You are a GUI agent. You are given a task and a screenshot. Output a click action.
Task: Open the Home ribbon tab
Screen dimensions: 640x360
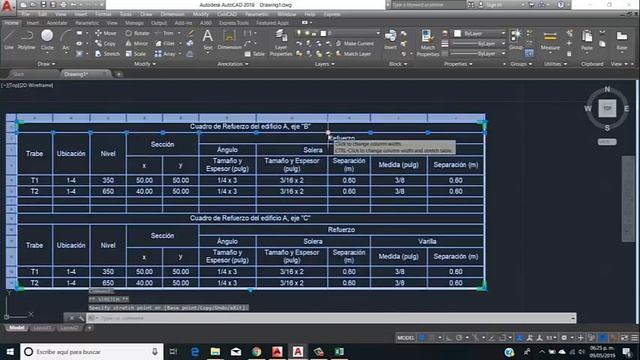[x=11, y=23]
